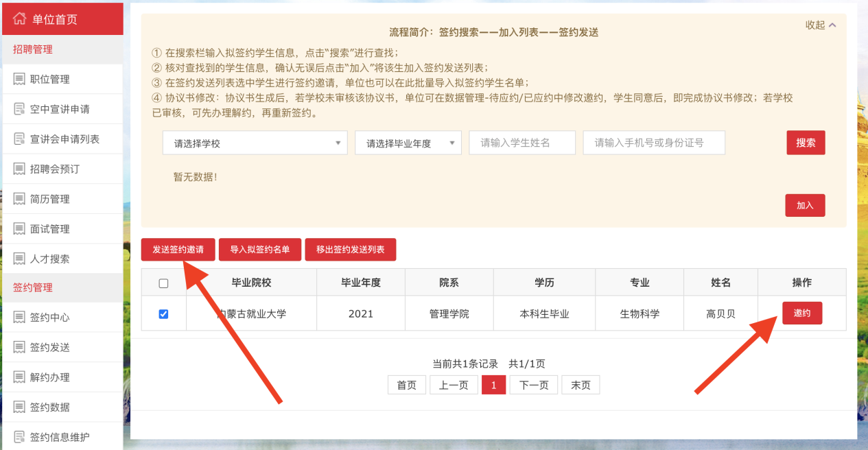The image size is (868, 450).
Task: Click the icon beside 简历管理
Action: click(19, 199)
